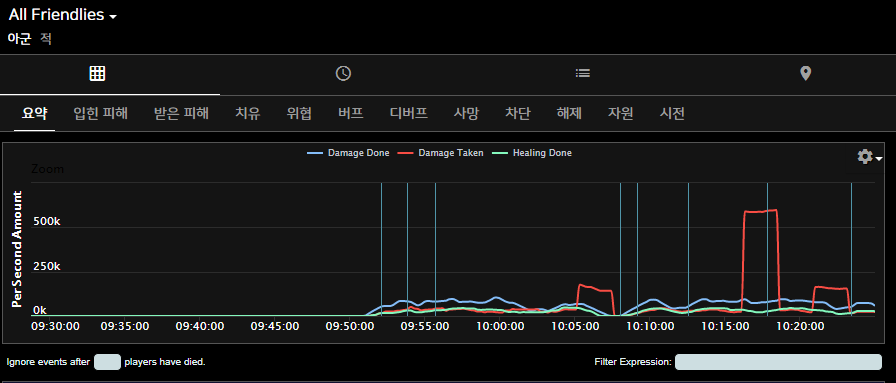Screen dimensions: 896x383
Task: Open the 위협 tab
Action: 299,113
